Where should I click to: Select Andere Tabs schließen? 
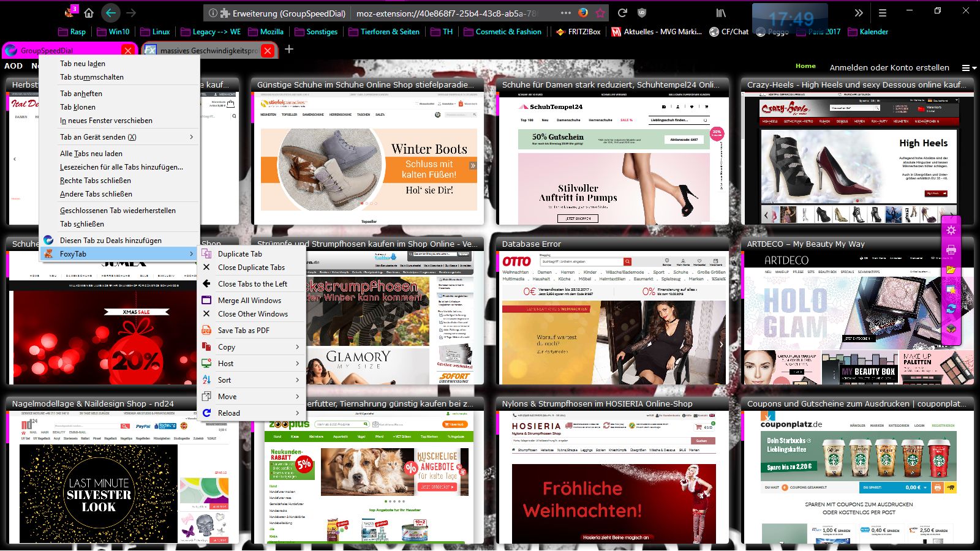(x=119, y=193)
